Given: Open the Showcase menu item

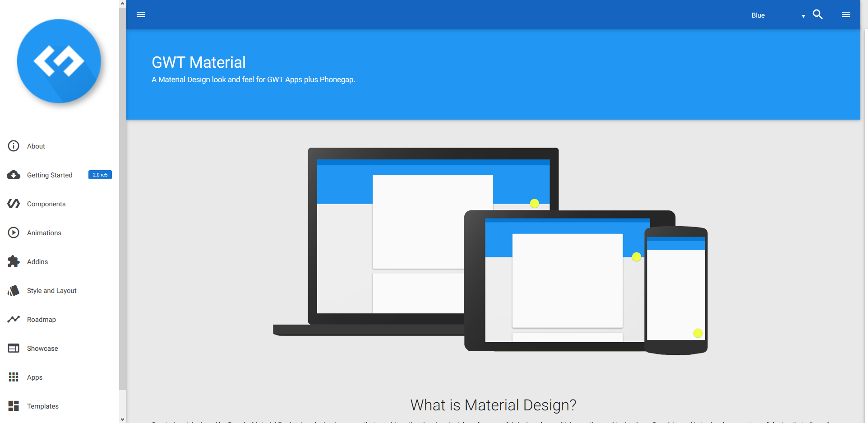Looking at the screenshot, I should click(x=42, y=349).
